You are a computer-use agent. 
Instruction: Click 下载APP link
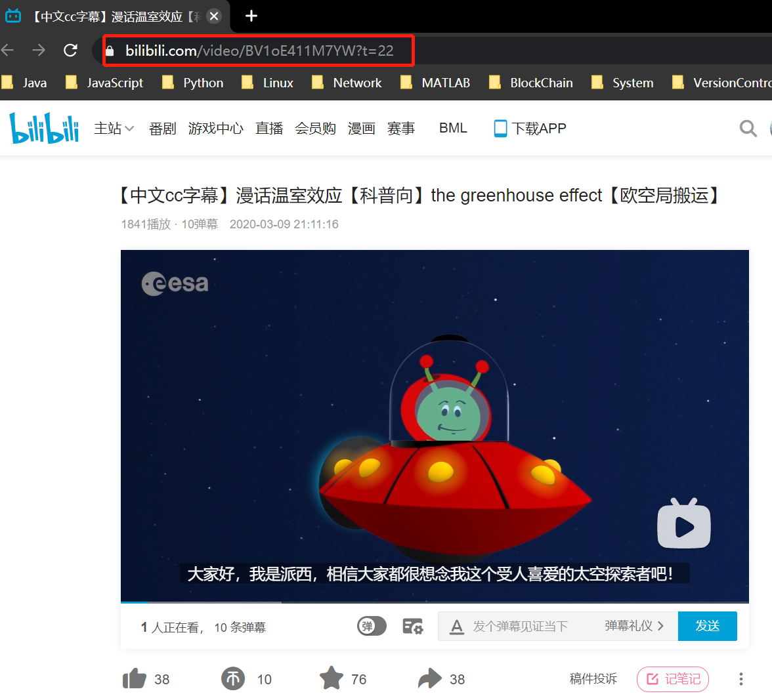pyautogui.click(x=530, y=129)
